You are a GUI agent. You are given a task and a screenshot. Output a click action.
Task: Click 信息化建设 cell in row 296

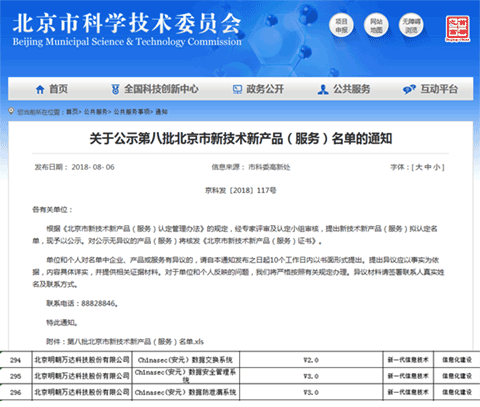pos(457,392)
